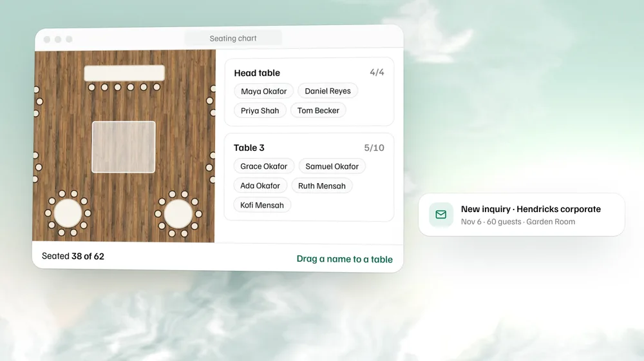Select the Daniel Reyes name chip

point(328,91)
